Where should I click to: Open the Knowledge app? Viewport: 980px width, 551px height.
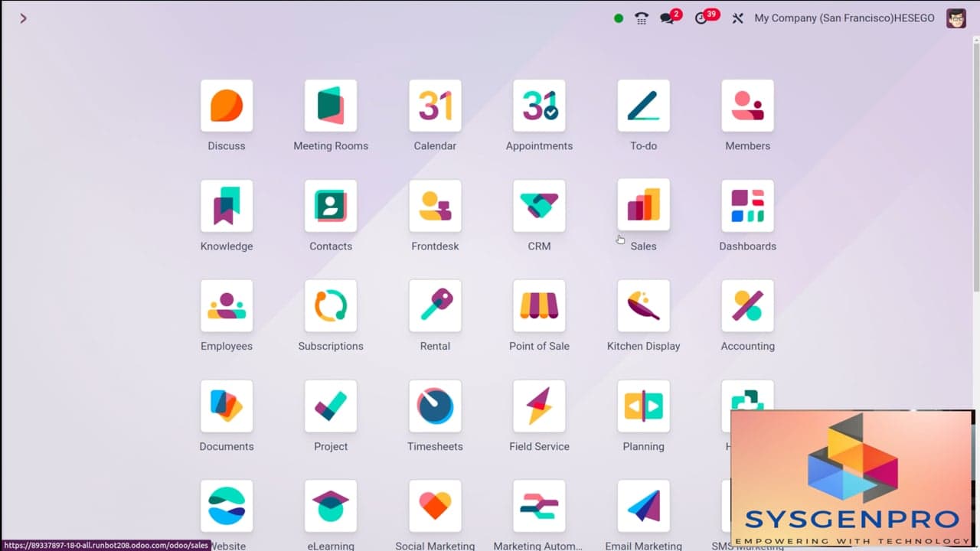point(227,206)
